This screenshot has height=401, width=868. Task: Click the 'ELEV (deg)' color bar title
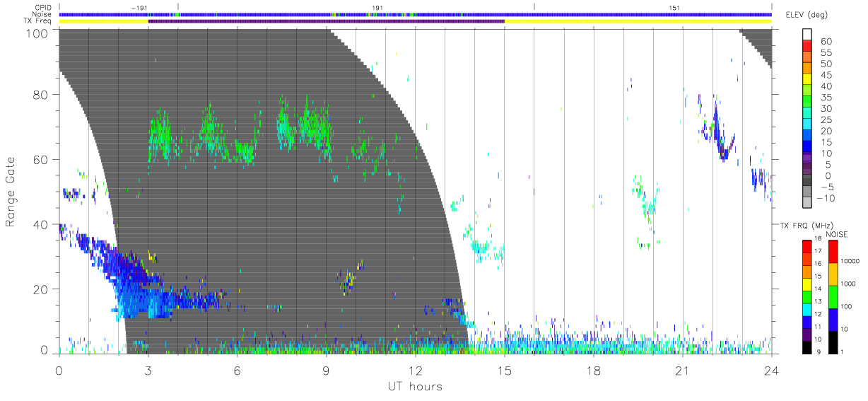tap(809, 16)
